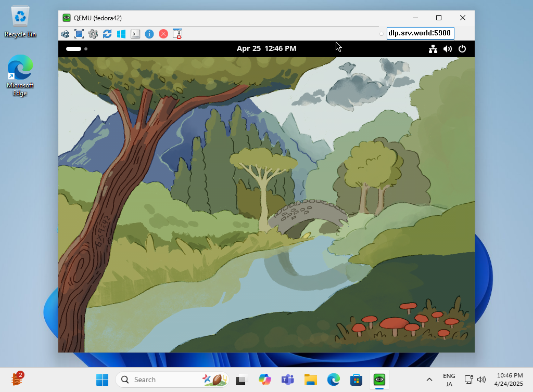533x392 pixels.
Task: Show hidden system tray icons chevron
Action: [x=429, y=380]
